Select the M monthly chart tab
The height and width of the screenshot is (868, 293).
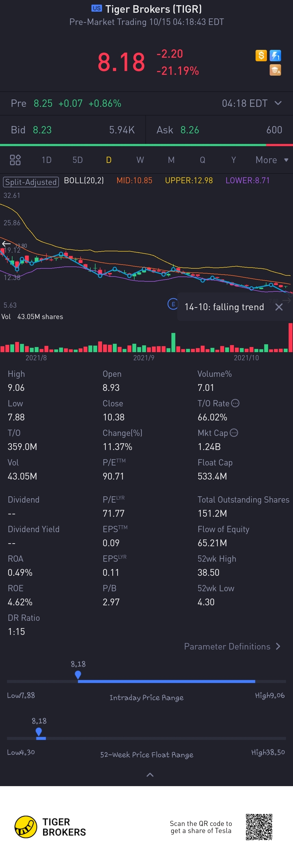[x=171, y=160]
